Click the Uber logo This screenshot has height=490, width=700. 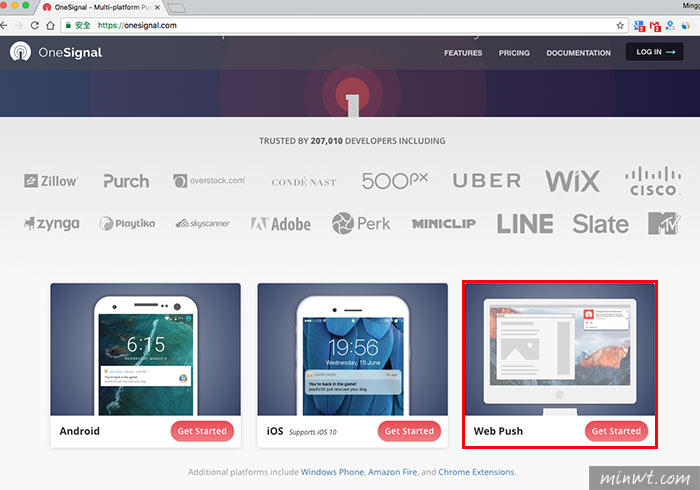[487, 181]
